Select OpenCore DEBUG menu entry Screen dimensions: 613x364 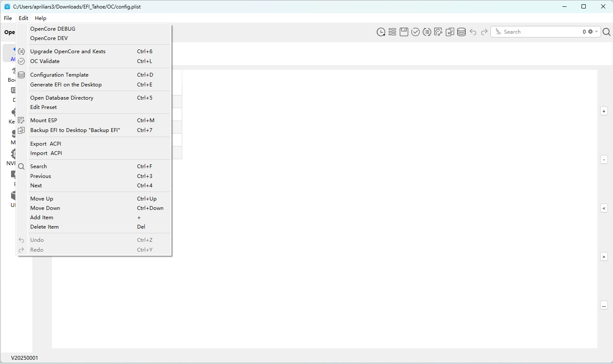(53, 29)
